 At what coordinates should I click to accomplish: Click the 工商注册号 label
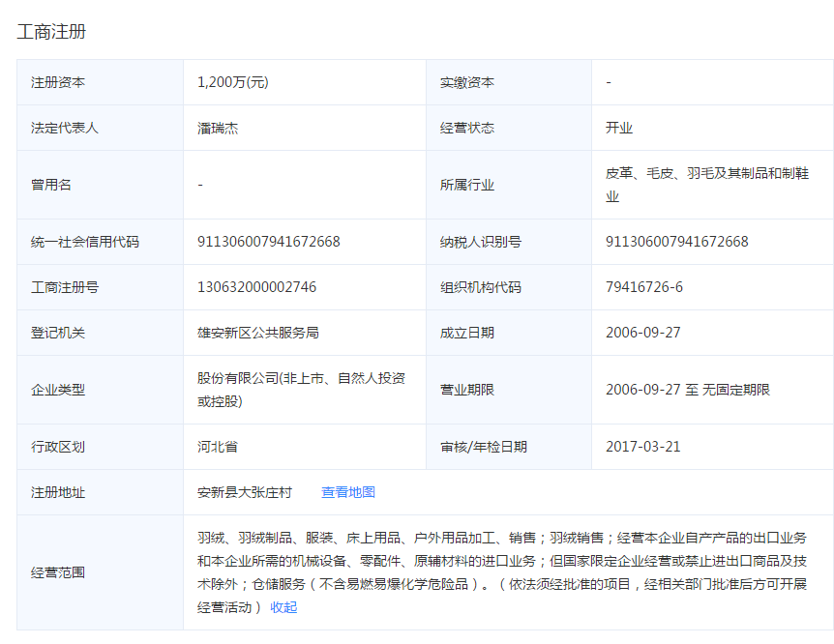pyautogui.click(x=65, y=288)
